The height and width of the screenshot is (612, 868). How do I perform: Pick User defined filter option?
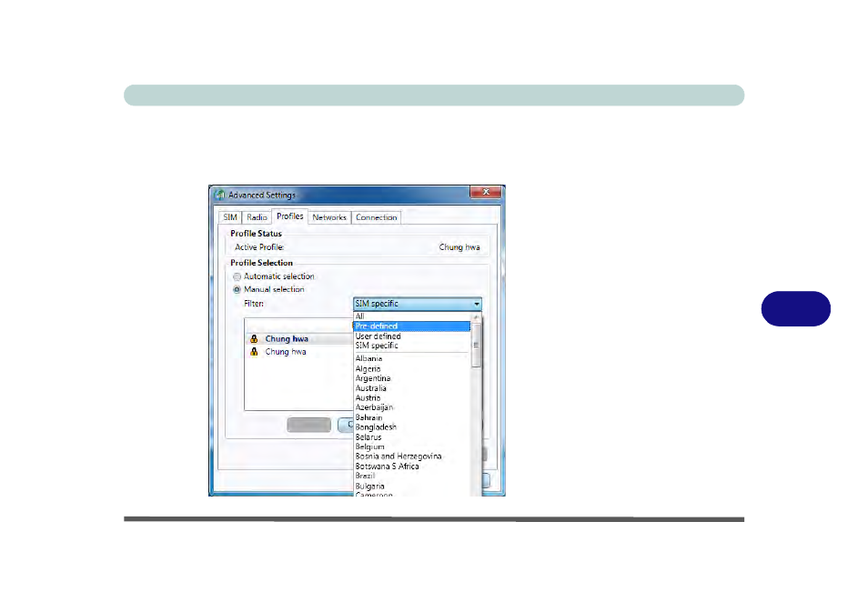tap(412, 336)
